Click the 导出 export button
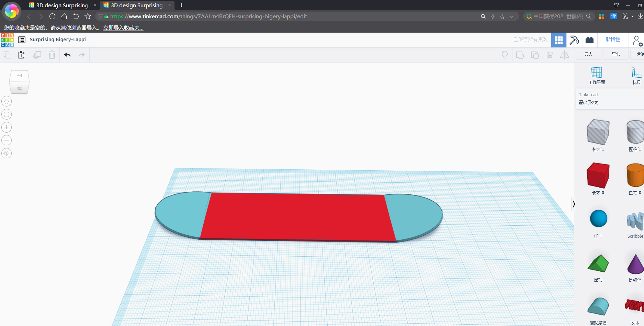 pyautogui.click(x=616, y=55)
